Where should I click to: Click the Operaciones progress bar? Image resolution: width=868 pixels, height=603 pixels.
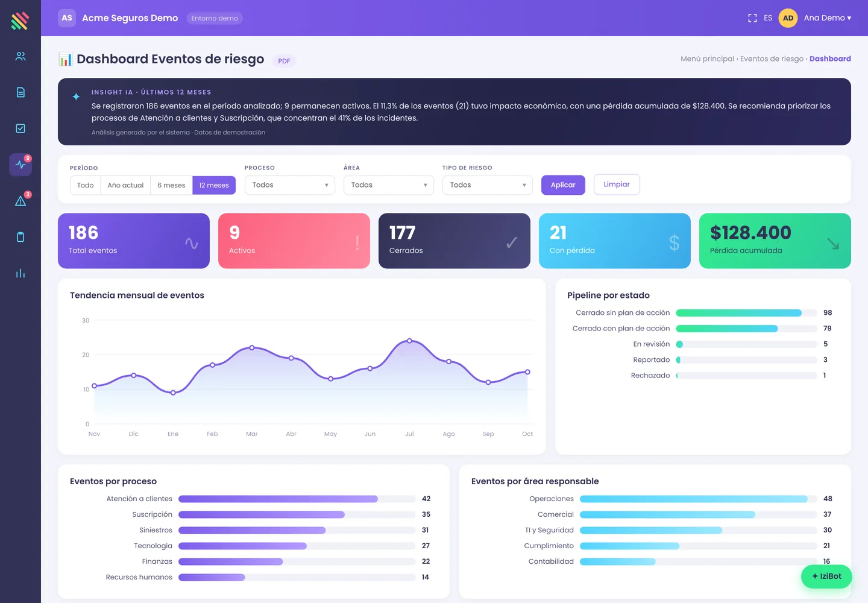(x=699, y=499)
